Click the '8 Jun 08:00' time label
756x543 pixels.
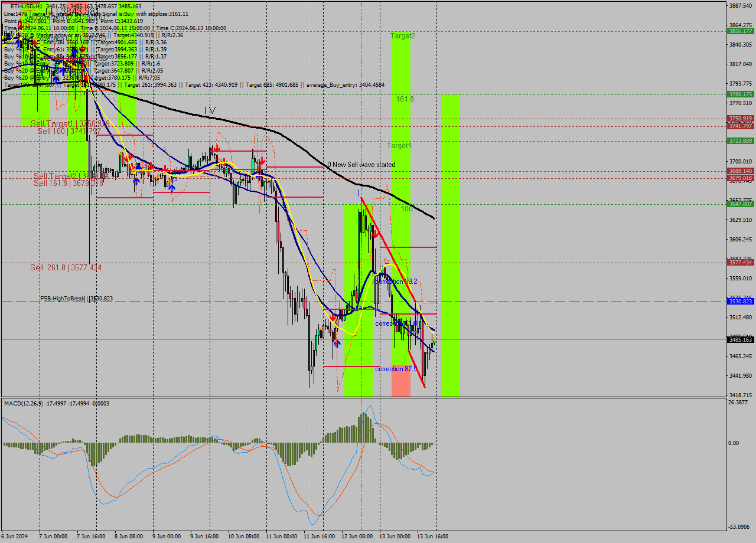pos(129,537)
